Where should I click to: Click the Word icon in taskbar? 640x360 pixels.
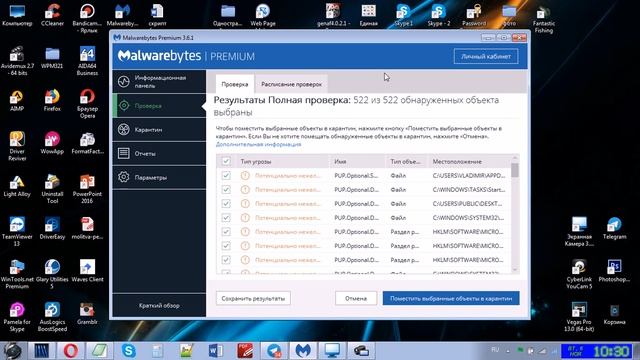click(x=216, y=351)
